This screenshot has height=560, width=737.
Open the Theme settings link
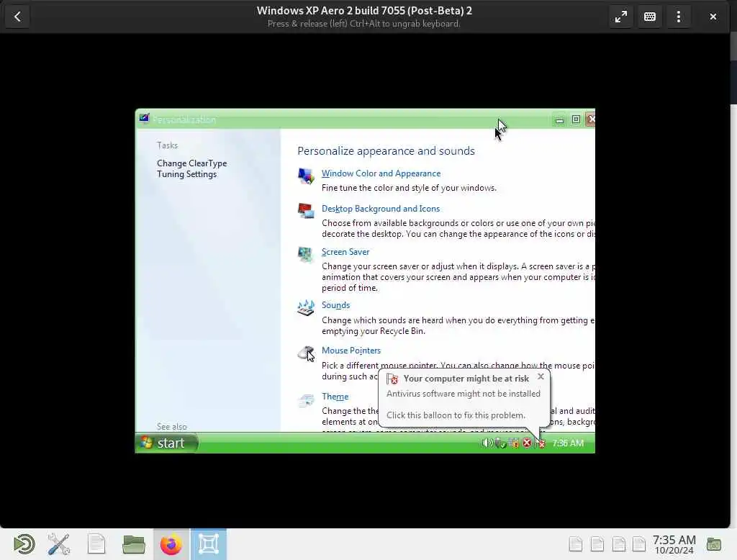tap(335, 397)
